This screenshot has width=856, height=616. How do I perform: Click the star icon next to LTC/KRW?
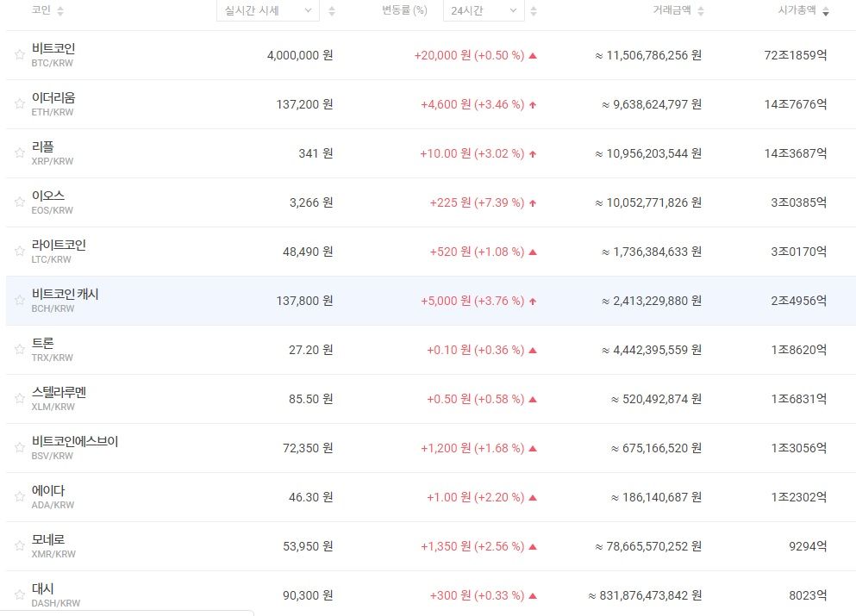coord(19,252)
